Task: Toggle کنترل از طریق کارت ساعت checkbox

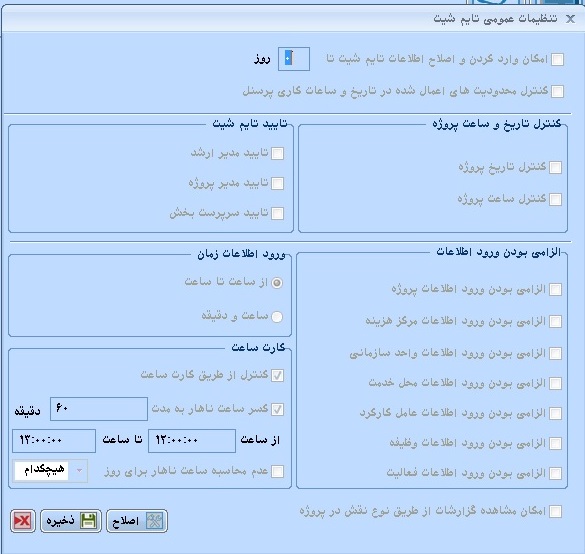Action: coord(277,375)
